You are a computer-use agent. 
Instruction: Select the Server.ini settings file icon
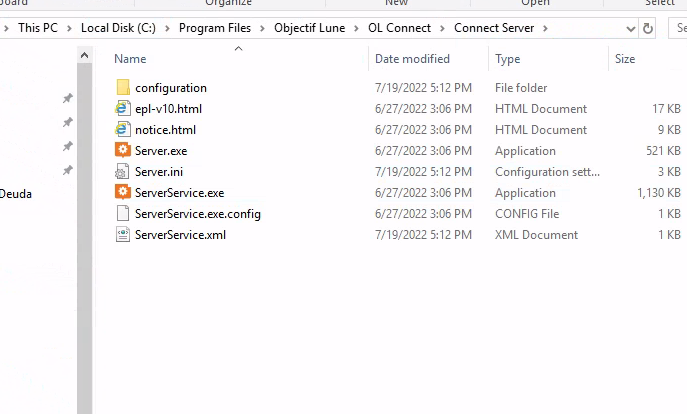coord(123,172)
